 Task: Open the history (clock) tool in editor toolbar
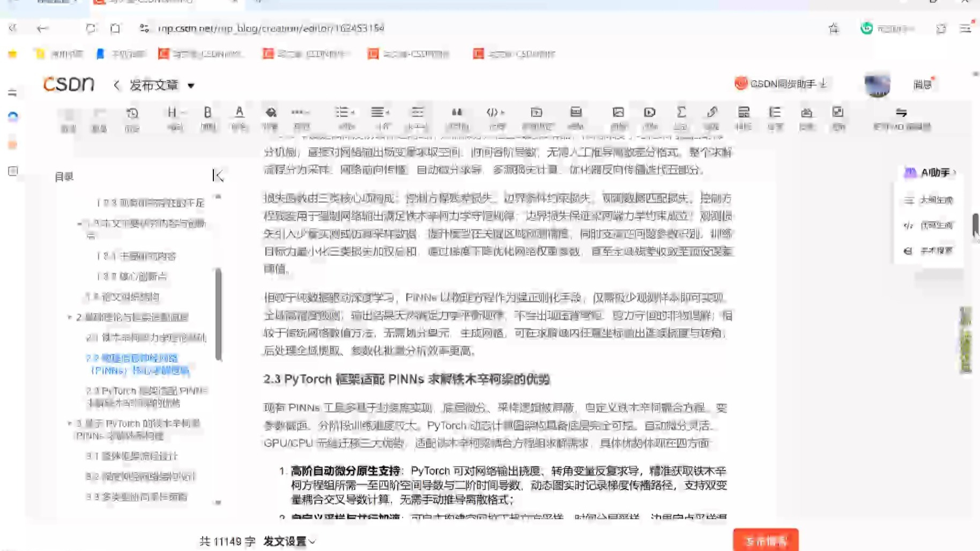pos(132,118)
